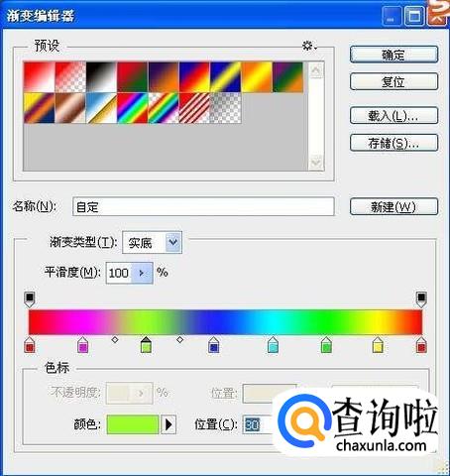Open the presets gear menu
The image size is (450, 476).
coord(309,46)
